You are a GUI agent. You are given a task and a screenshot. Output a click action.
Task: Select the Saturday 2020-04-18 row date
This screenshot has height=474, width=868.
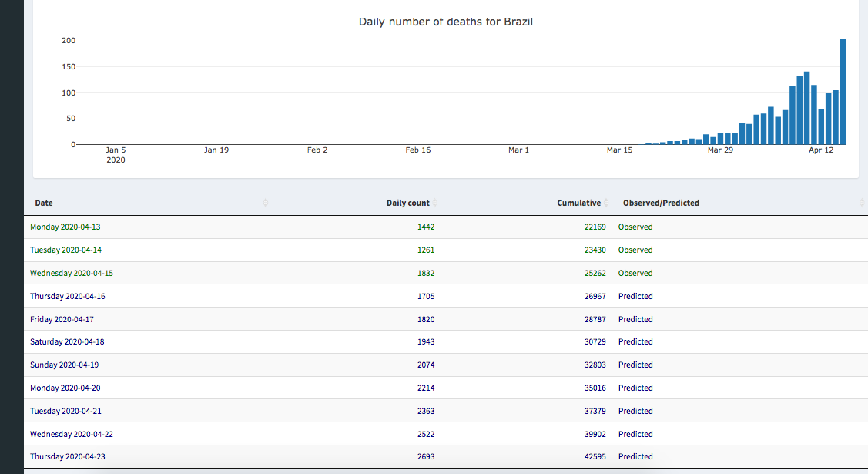tap(67, 341)
